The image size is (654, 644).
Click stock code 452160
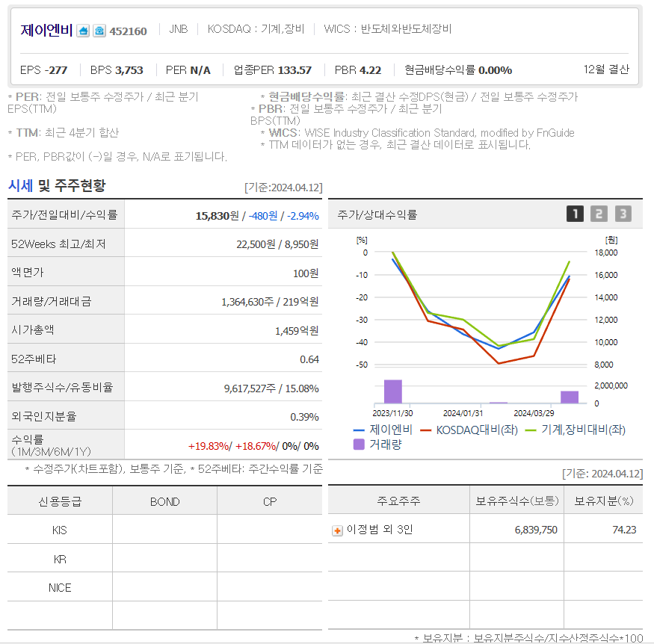click(128, 31)
